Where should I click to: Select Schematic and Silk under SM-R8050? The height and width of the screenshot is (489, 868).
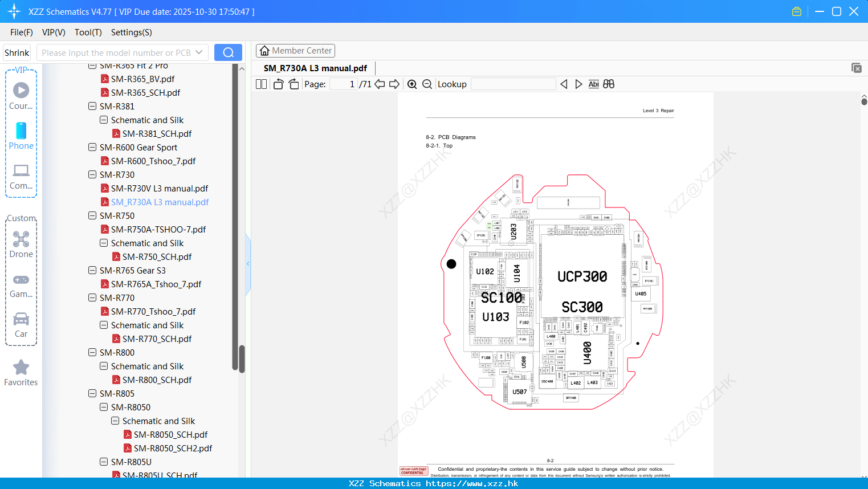pyautogui.click(x=158, y=421)
